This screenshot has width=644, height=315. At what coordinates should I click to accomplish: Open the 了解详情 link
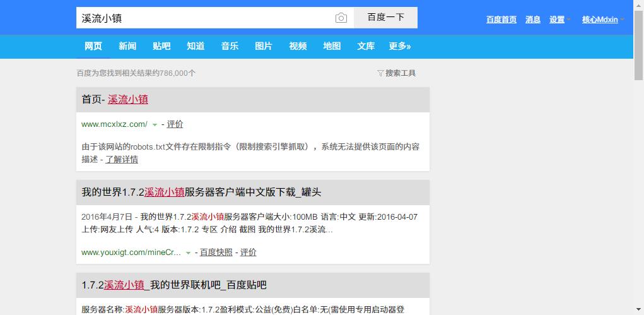coord(122,160)
